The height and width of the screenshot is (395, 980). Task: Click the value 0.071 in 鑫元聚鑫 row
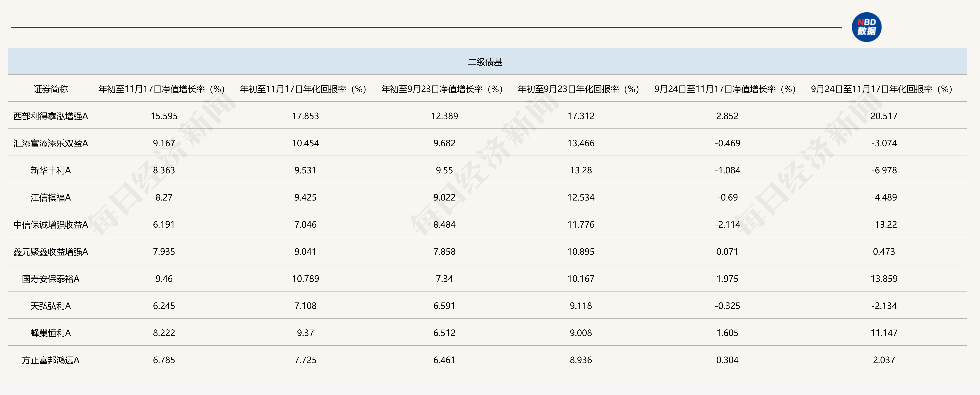(727, 252)
